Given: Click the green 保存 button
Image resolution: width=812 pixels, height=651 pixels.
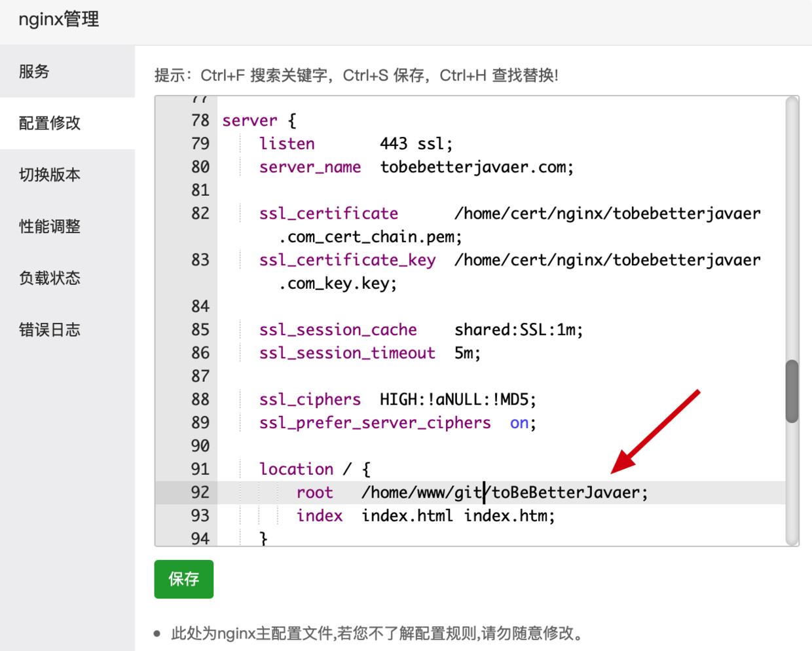Looking at the screenshot, I should pyautogui.click(x=183, y=579).
